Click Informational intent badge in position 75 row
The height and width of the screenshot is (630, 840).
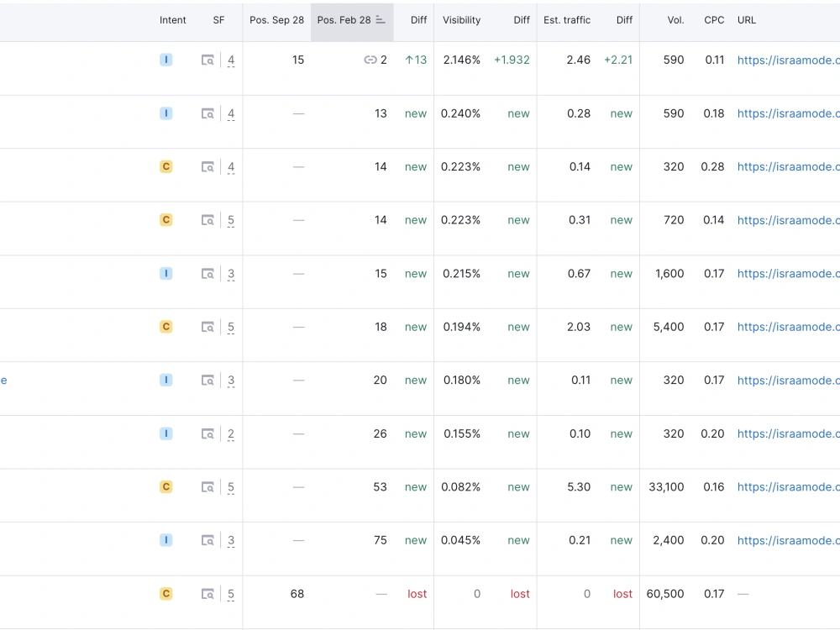click(x=166, y=540)
